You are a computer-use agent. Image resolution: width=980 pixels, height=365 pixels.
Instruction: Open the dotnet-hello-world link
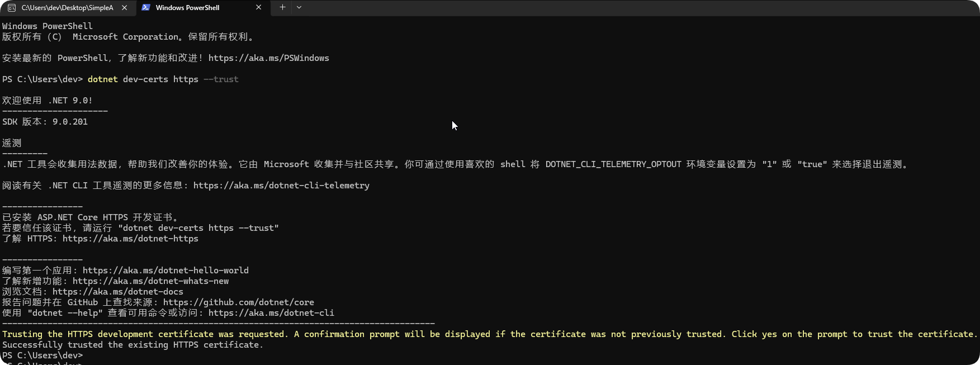pyautogui.click(x=165, y=271)
